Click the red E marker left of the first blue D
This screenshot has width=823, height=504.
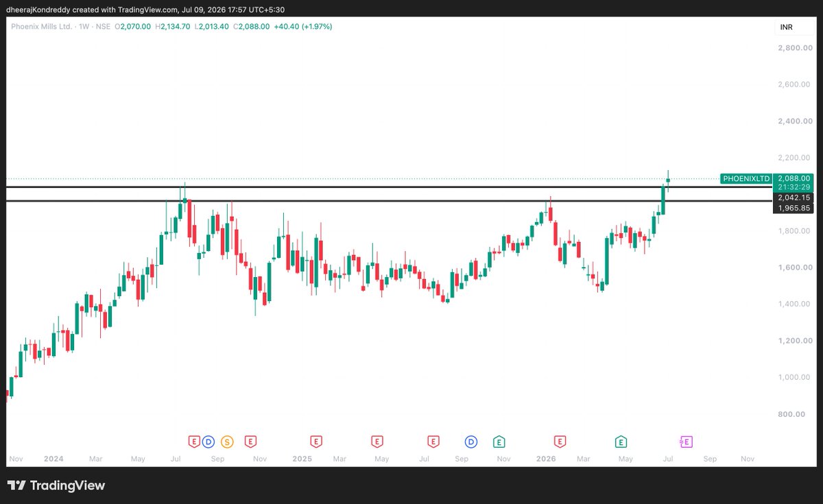pos(194,442)
